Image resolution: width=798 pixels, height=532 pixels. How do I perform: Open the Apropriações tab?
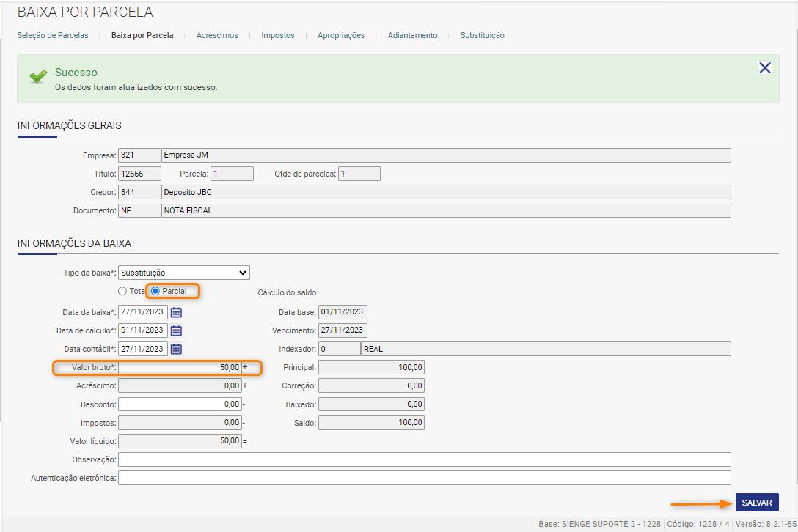click(x=341, y=35)
